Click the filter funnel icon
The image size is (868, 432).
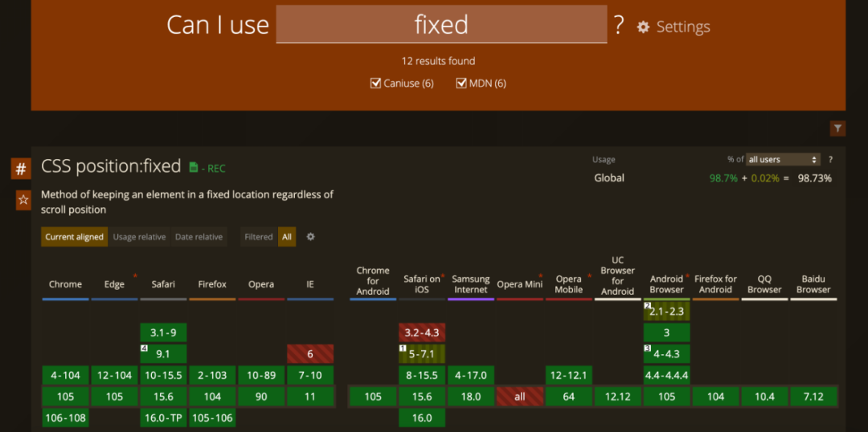[x=837, y=128]
